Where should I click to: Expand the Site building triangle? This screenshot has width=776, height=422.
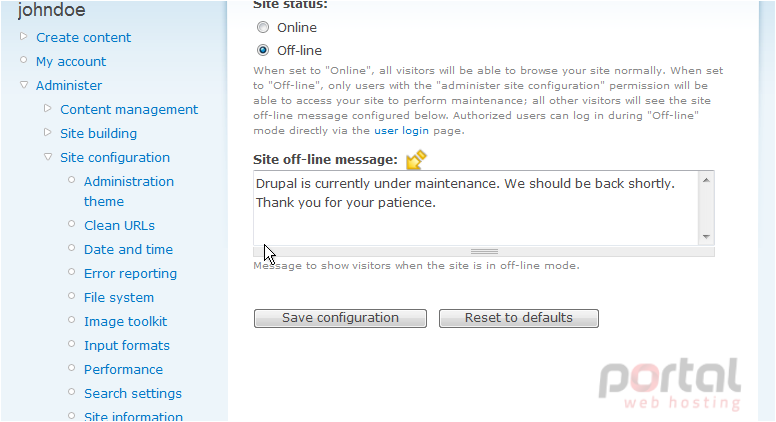(x=48, y=132)
